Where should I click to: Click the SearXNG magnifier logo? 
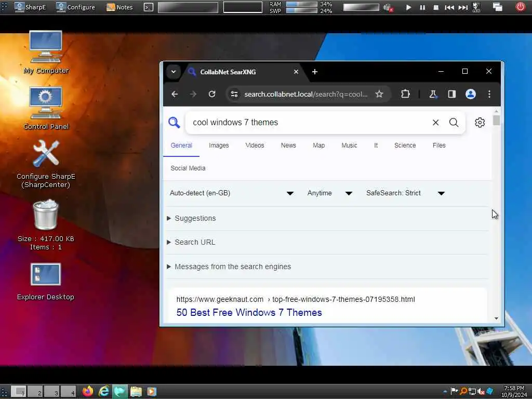[x=174, y=123]
